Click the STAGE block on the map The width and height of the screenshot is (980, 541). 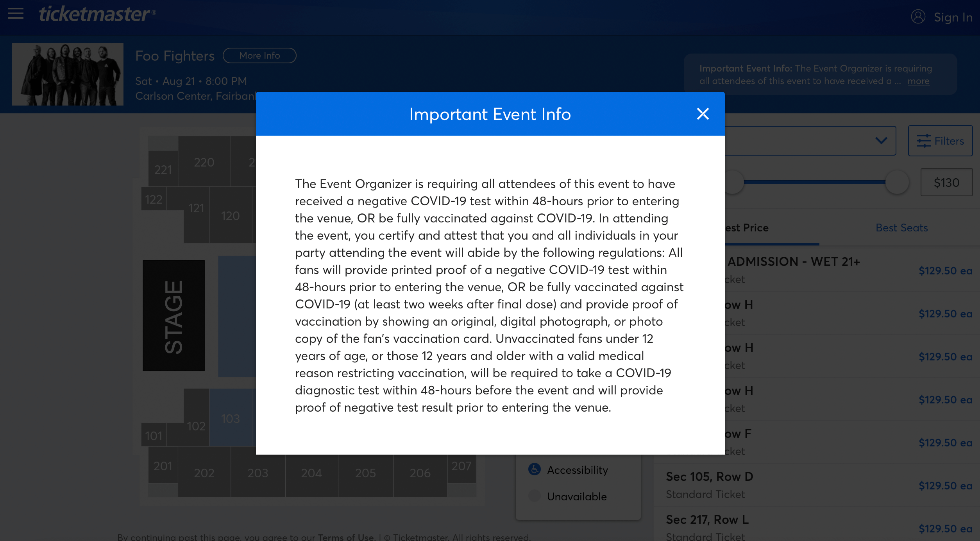tap(173, 315)
